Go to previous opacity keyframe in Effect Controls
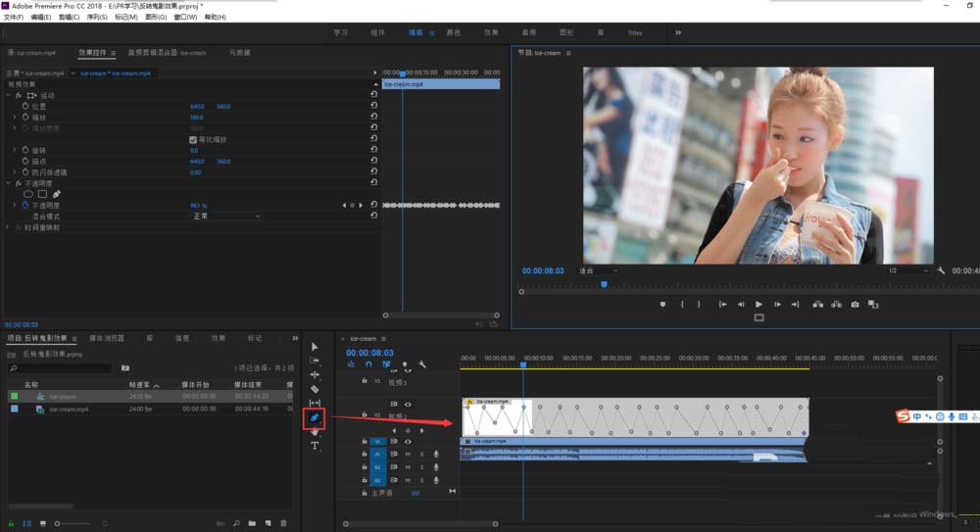The width and height of the screenshot is (980, 532). (344, 205)
